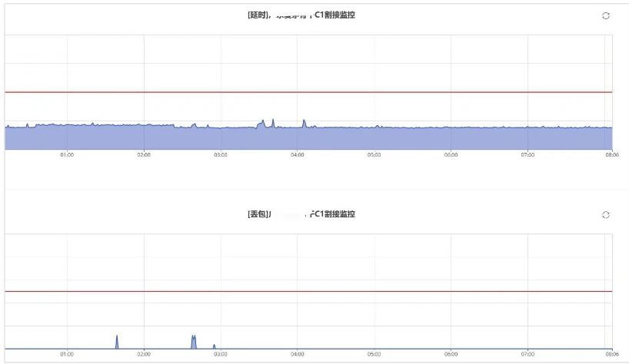Refresh the 丢包 packet loss chart

click(606, 214)
